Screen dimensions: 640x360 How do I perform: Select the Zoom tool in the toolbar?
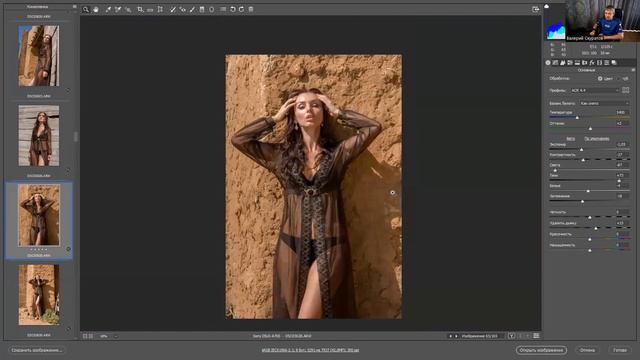click(86, 9)
